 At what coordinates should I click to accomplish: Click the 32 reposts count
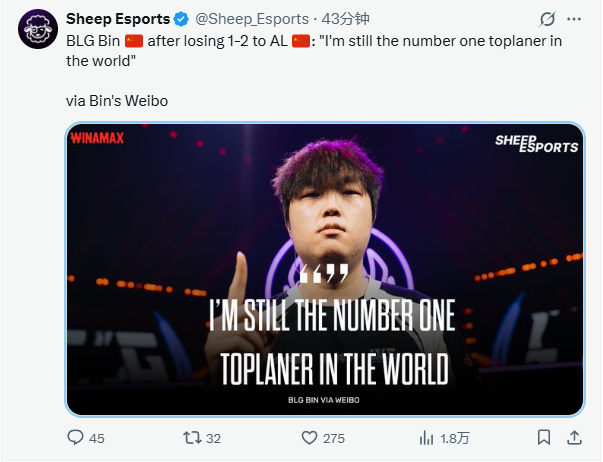pos(213,438)
